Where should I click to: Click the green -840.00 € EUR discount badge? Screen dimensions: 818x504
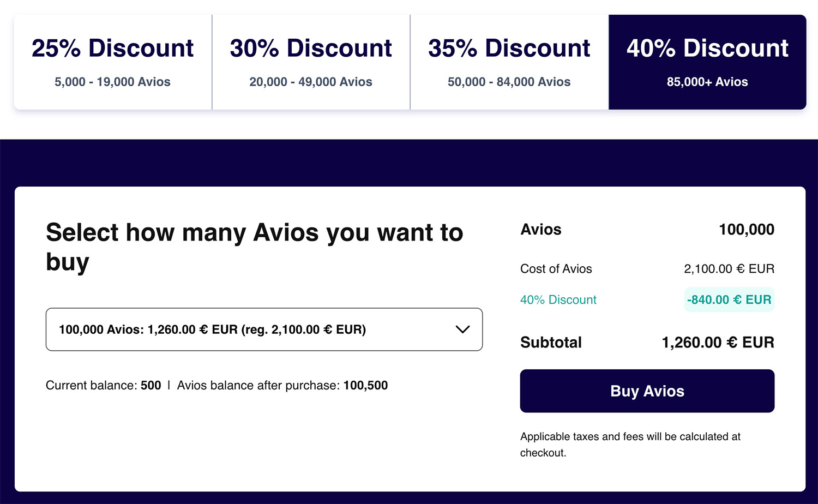[x=729, y=299]
